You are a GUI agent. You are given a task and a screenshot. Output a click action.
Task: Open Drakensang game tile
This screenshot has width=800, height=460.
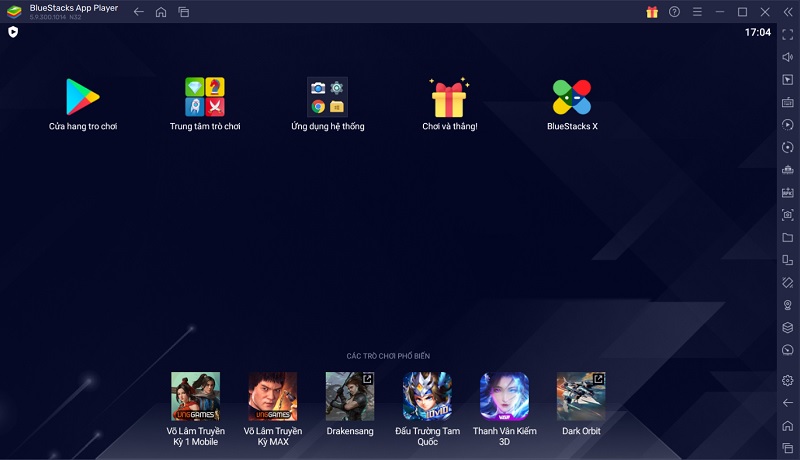(x=350, y=396)
